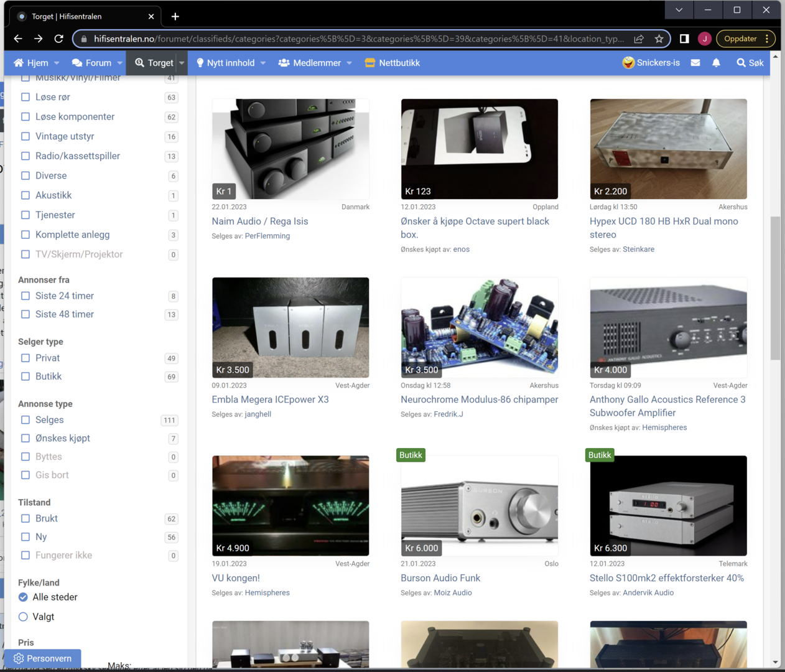Open the Burson Audio Funk listing
785x672 pixels.
click(440, 578)
